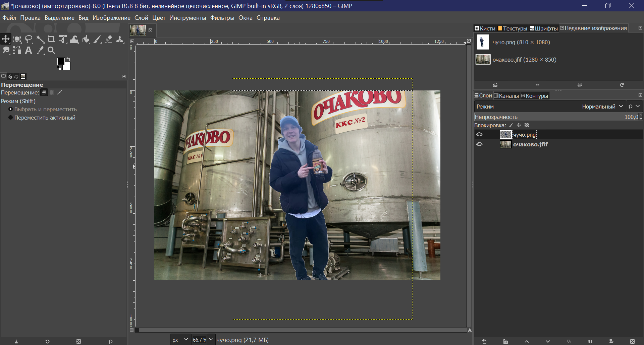Switch to the Кисти tab
The height and width of the screenshot is (345, 644).
point(485,28)
